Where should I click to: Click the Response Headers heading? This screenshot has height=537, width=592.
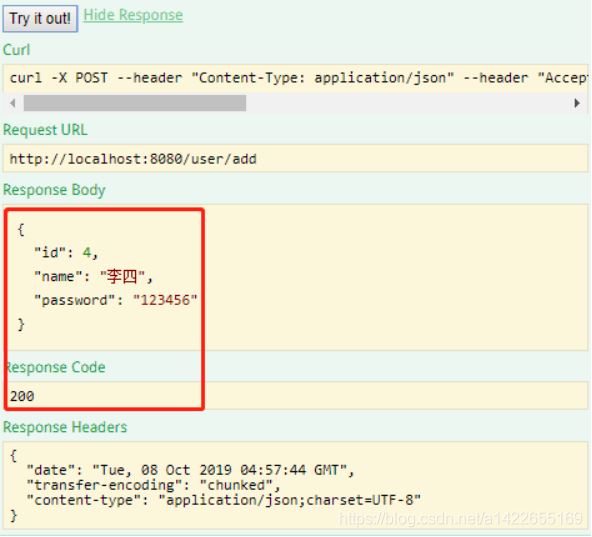(x=65, y=427)
